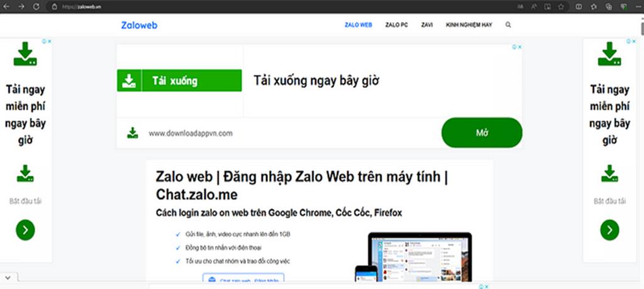Click Tối ưu cho chat nhóm line

tap(238, 261)
